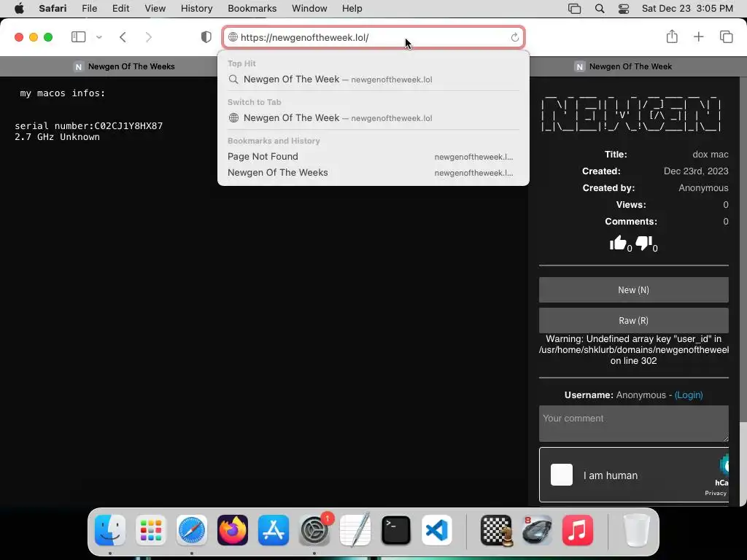Open Visual Studio Code from the Dock

(437, 530)
